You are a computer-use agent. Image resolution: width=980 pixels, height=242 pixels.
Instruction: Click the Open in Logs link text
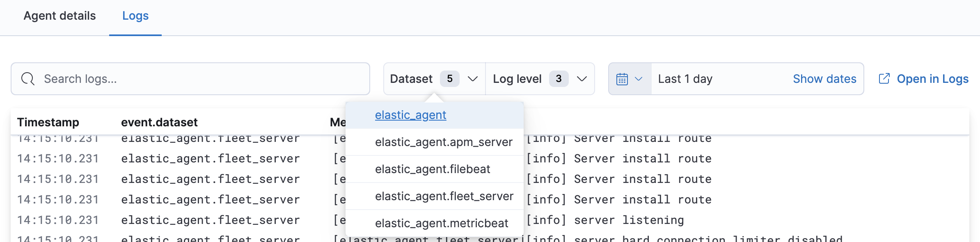click(932, 79)
